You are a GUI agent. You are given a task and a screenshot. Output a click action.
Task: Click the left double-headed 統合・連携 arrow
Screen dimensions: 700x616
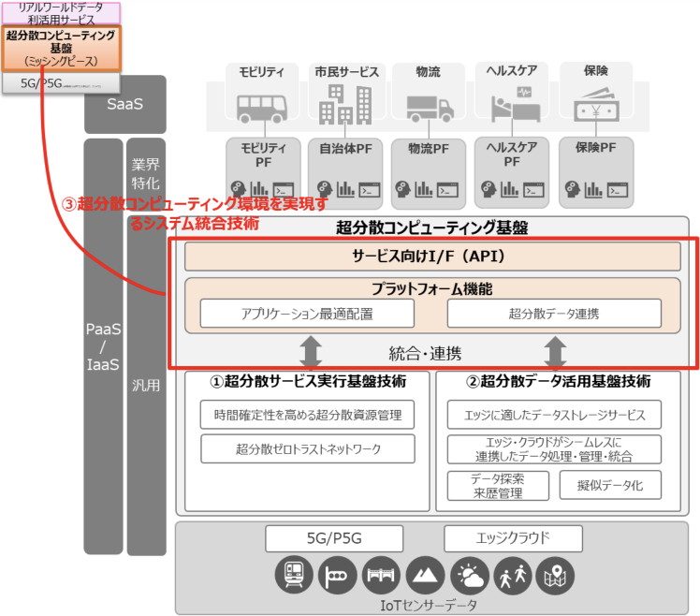point(312,353)
